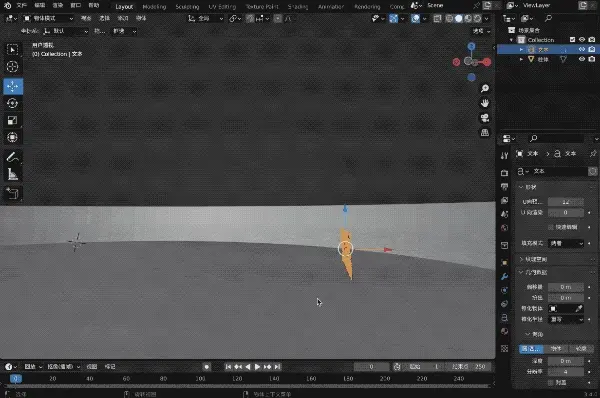
Task: Disable render for Collection camera icon
Action: 592,40
